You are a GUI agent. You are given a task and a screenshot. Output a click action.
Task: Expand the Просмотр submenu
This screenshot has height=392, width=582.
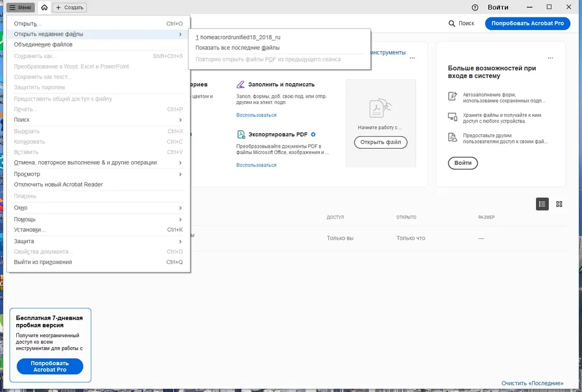point(98,174)
